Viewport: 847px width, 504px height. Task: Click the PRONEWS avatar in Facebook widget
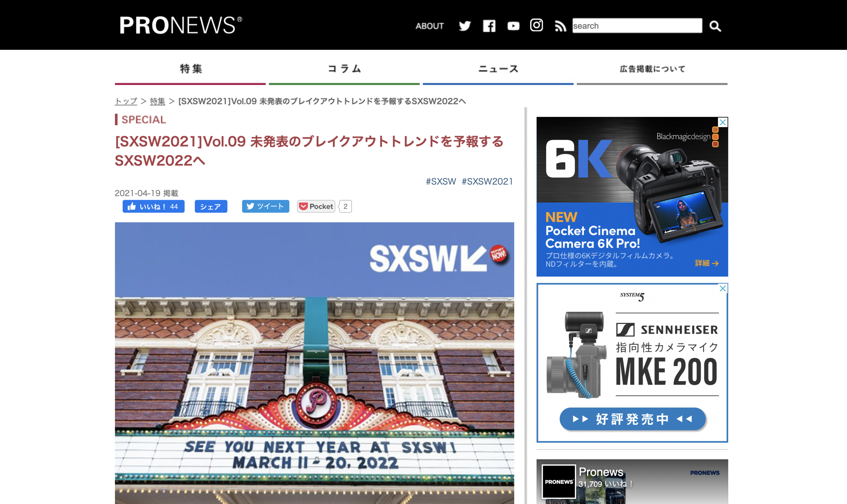559,482
